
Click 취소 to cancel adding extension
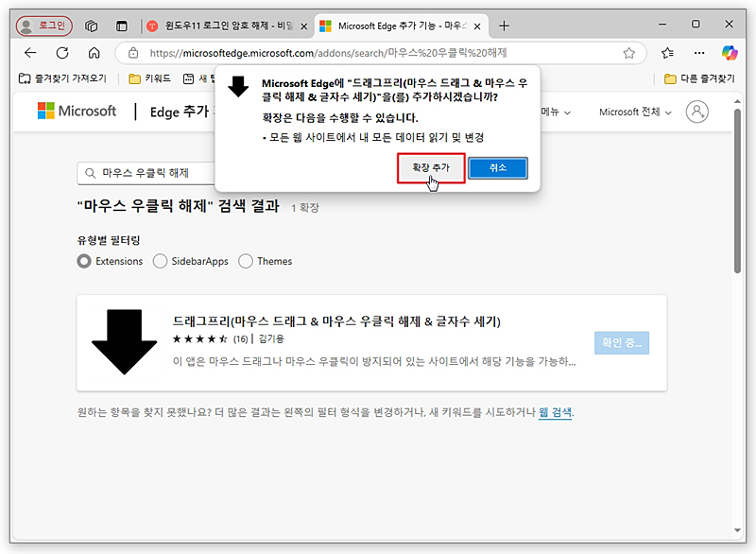tap(498, 167)
